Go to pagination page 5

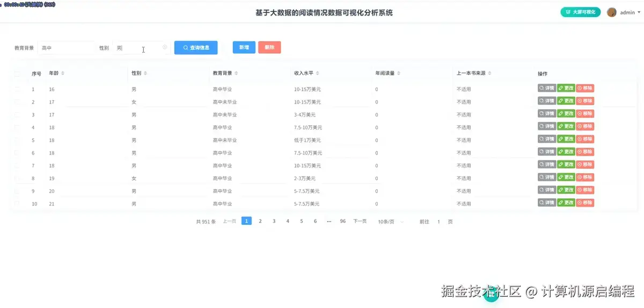[302, 221]
